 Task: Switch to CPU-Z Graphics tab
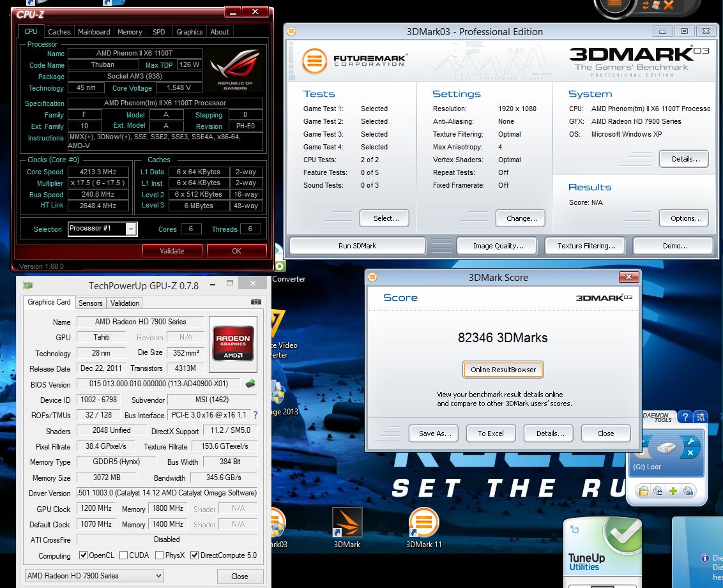click(190, 32)
